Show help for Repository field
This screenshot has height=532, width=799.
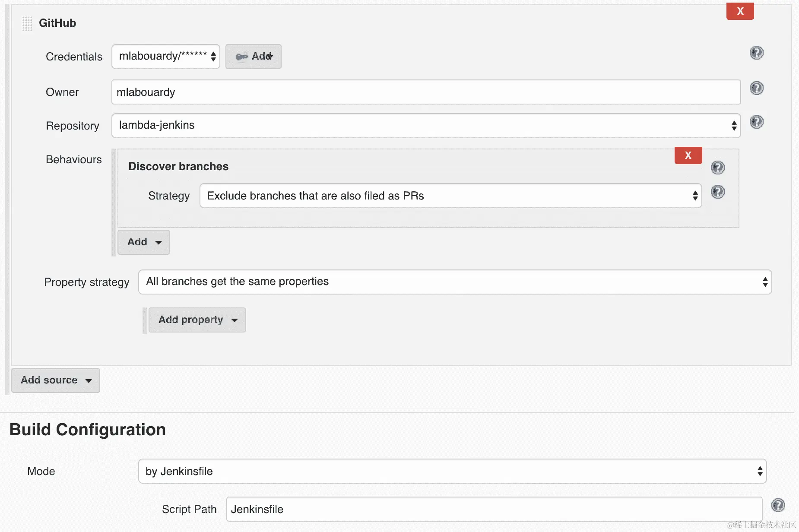click(x=756, y=122)
